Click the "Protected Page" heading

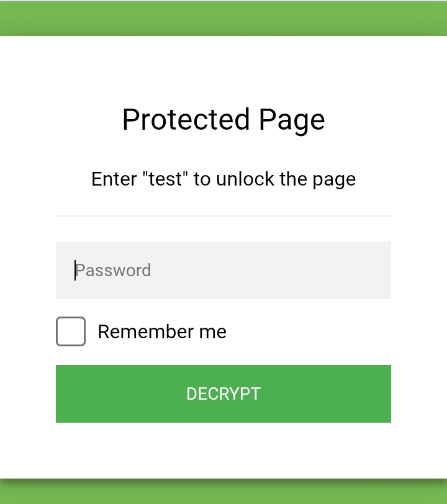tap(223, 120)
